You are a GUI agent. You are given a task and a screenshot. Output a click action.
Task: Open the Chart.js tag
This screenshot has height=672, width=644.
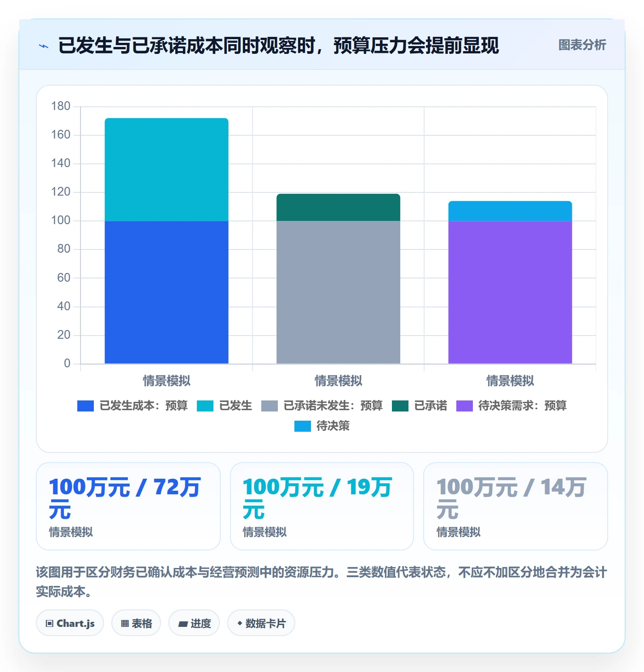(x=70, y=623)
